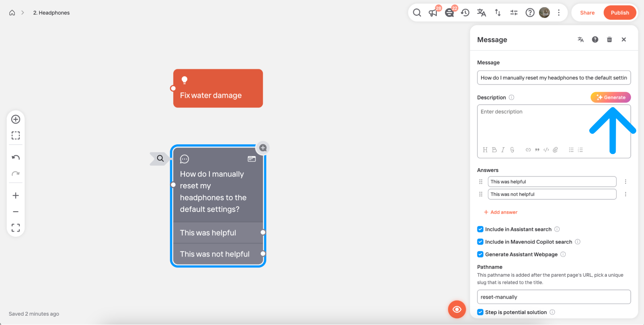
Task: Click the 'This was helpful' answer field
Action: (x=552, y=182)
